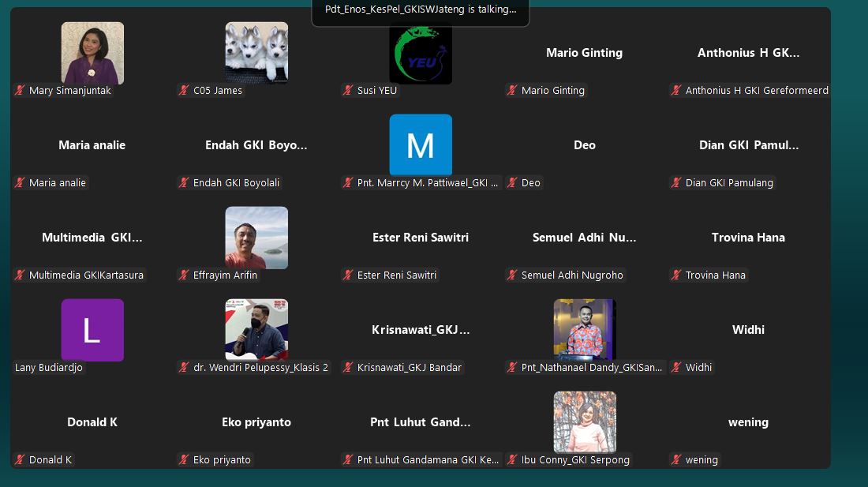This screenshot has height=487, width=868.
Task: Select the 'Multimedia GKIKartasura' name label
Action: click(x=86, y=275)
